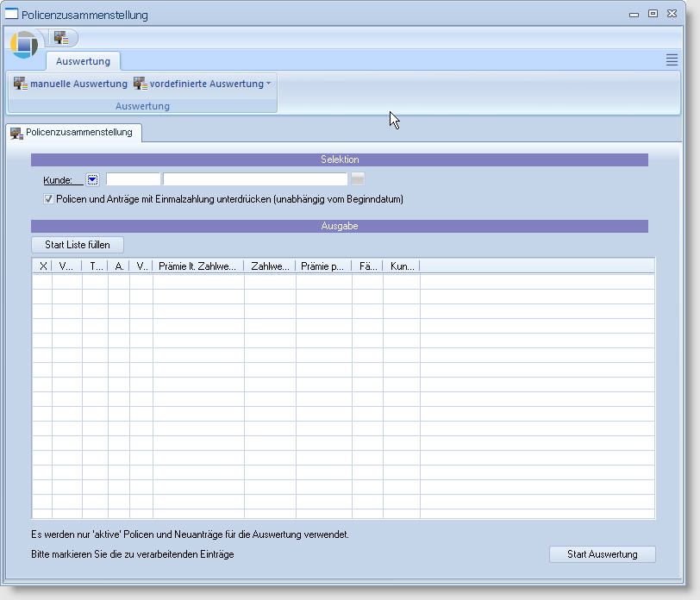Close the Policenzusammenstellung window
Image resolution: width=700 pixels, height=600 pixels.
(x=671, y=15)
